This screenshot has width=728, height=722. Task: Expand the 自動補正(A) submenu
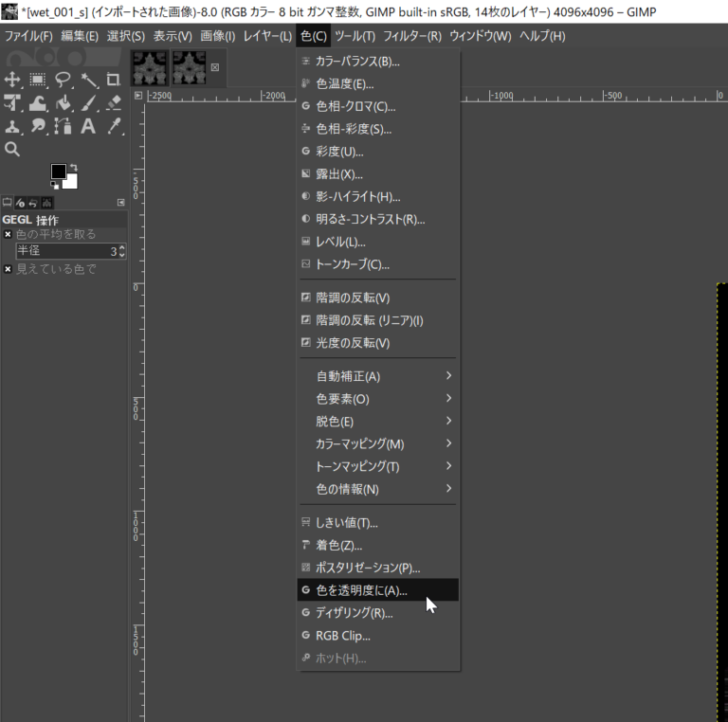(x=379, y=376)
